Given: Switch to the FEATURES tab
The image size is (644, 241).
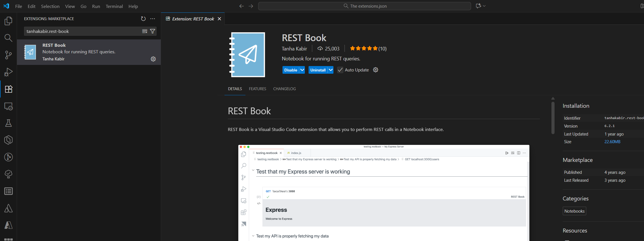Looking at the screenshot, I should (258, 89).
